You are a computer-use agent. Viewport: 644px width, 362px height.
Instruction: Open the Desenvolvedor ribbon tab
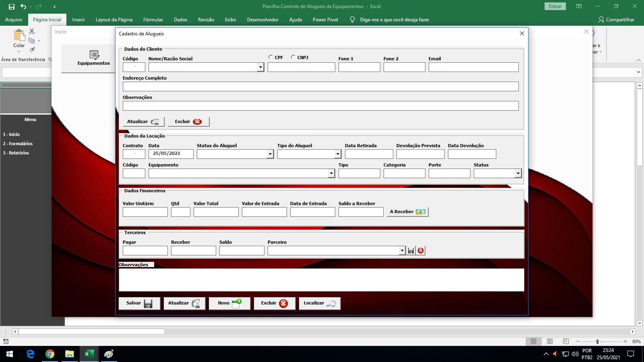coord(262,19)
